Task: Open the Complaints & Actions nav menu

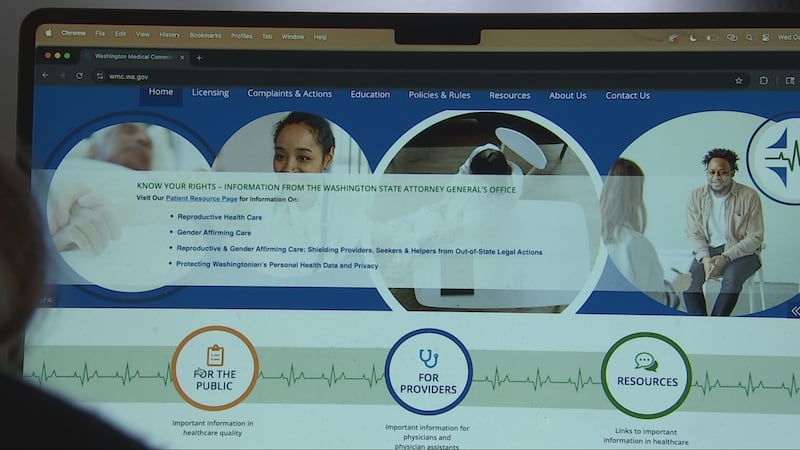Action: (289, 93)
